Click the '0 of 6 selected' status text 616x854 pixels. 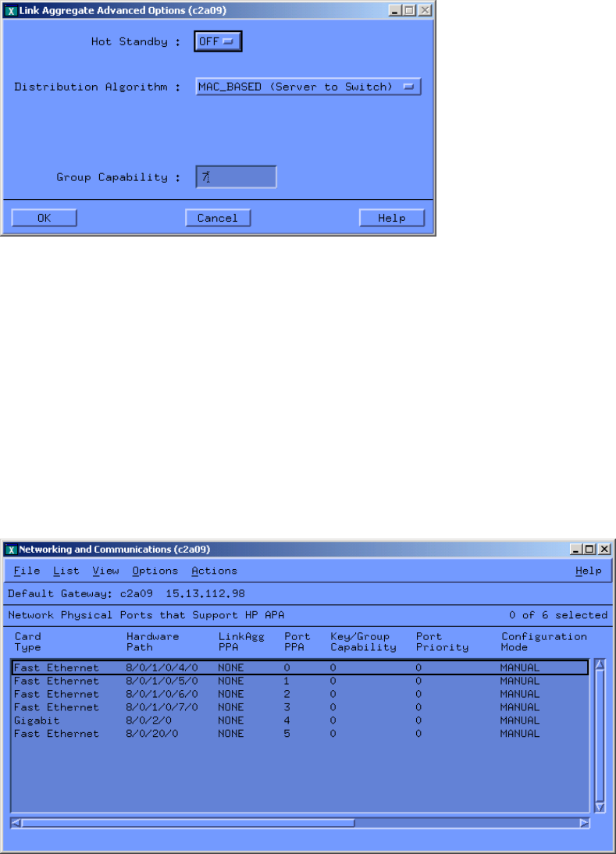pos(558,615)
